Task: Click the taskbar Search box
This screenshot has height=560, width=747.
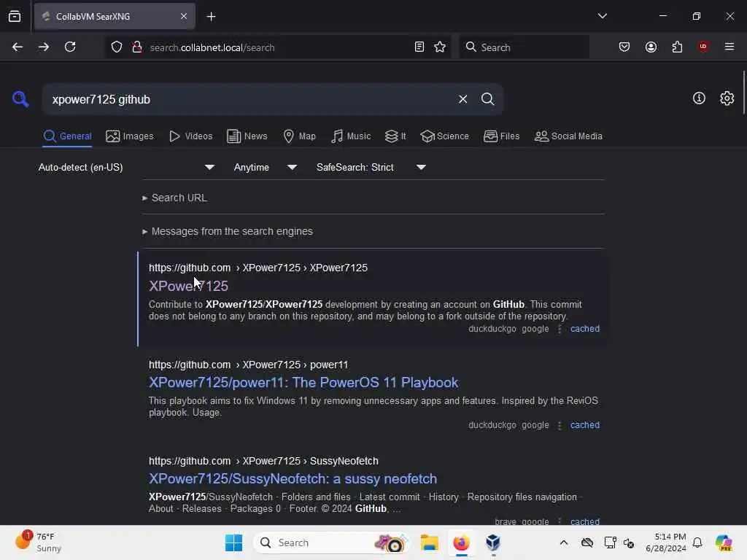Action: point(332,542)
